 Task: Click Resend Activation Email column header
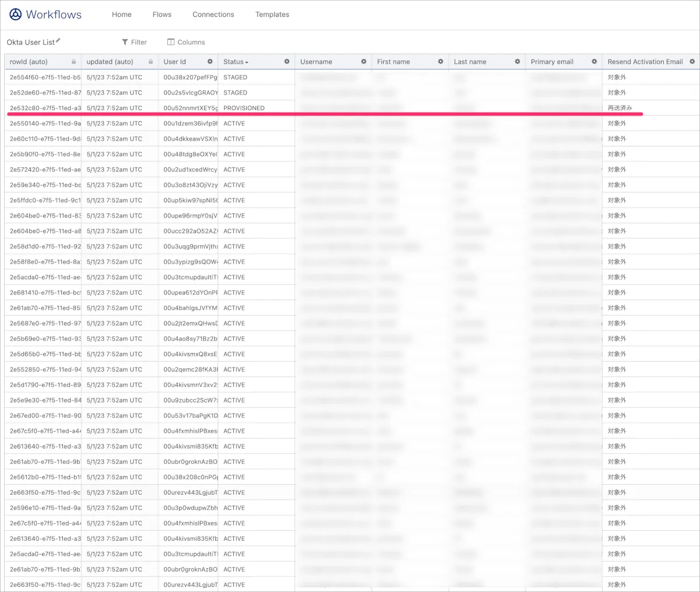click(651, 62)
